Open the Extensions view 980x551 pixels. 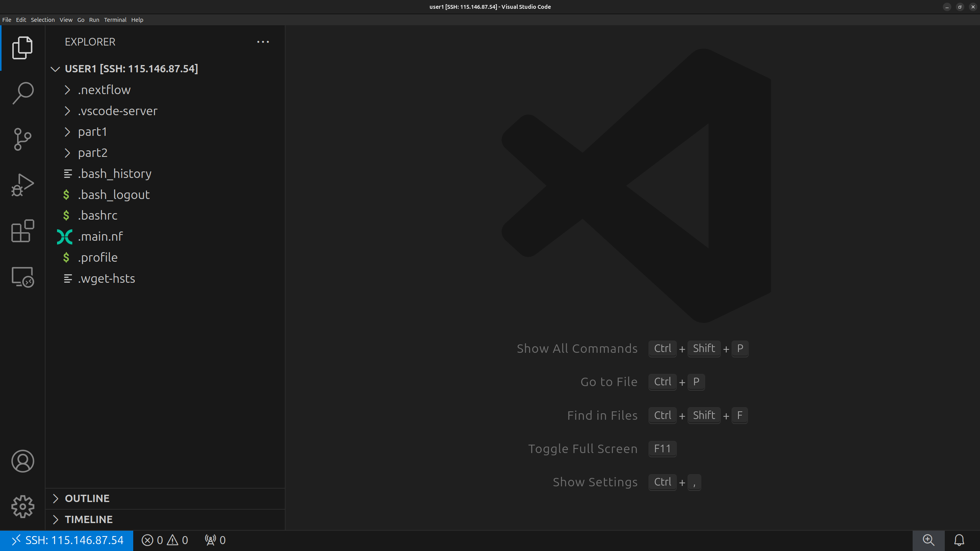[x=23, y=231]
